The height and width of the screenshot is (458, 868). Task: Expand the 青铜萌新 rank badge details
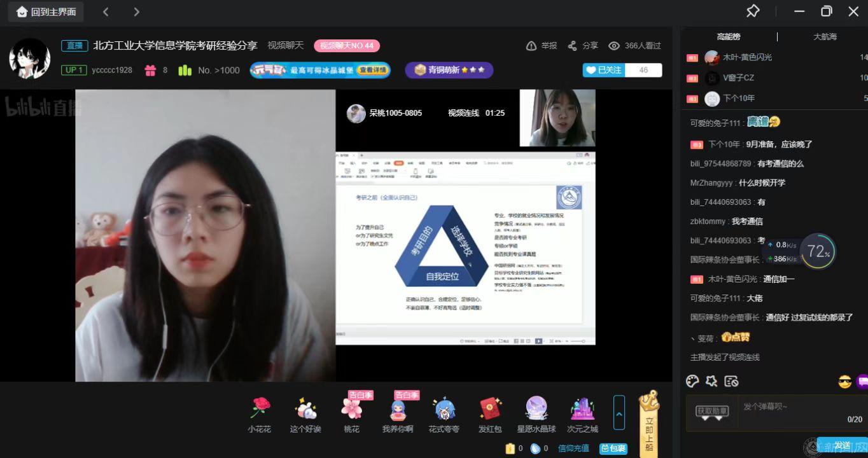pos(449,70)
